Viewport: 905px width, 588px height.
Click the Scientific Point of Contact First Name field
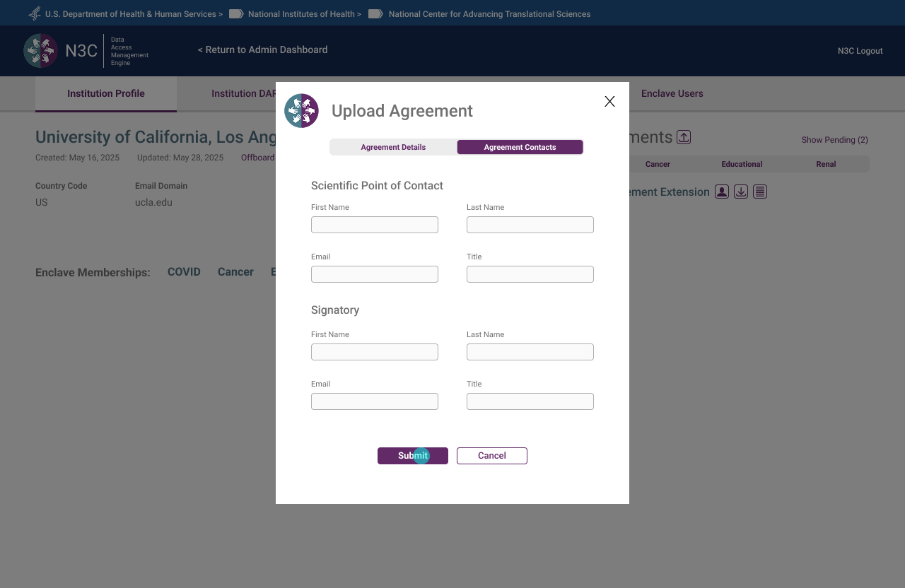374,224
